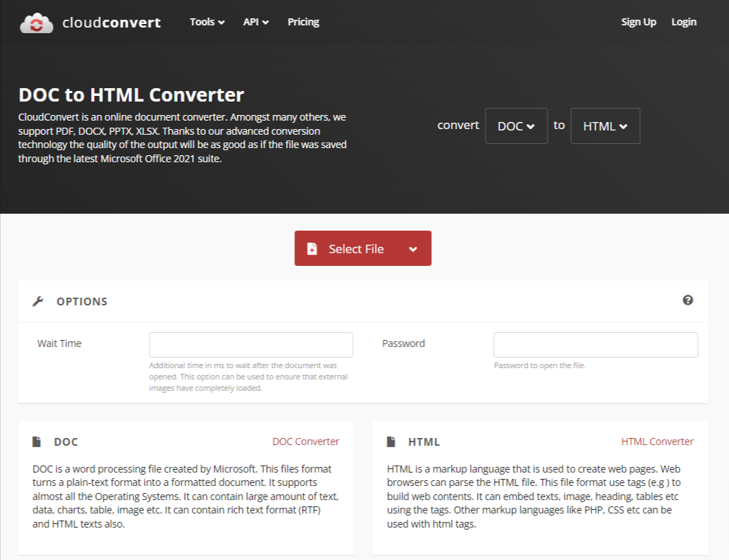Image resolution: width=729 pixels, height=560 pixels.
Task: Click the Sign Up link
Action: [639, 22]
